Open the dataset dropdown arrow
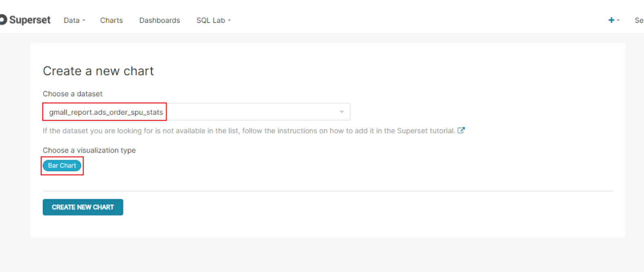The image size is (644, 272). click(342, 112)
